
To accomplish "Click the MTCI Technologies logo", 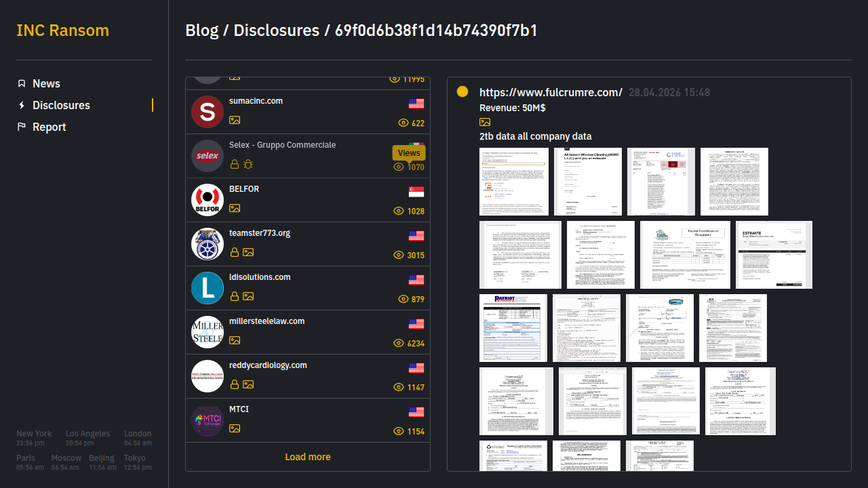I will [x=208, y=420].
